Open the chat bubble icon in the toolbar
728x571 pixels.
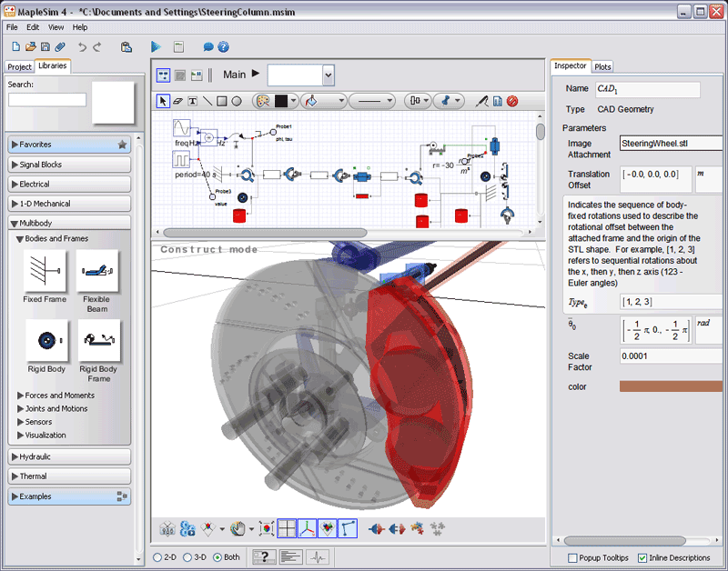coord(208,47)
